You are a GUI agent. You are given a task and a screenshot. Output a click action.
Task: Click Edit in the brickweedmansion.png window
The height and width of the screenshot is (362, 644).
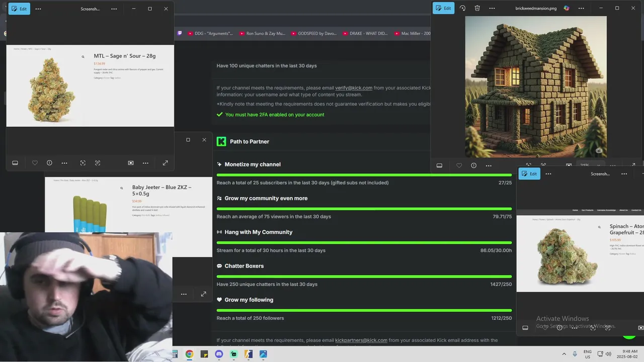tap(443, 8)
